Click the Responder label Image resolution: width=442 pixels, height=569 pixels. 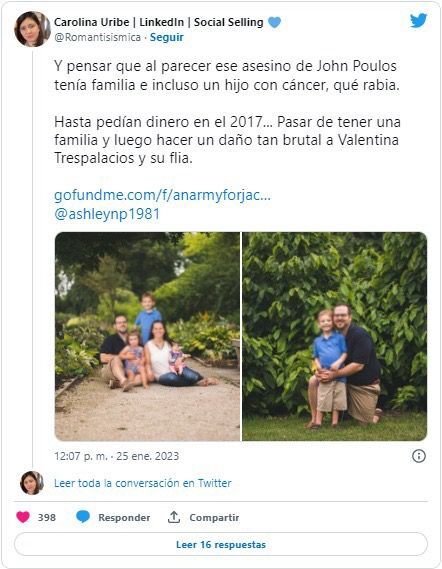(124, 517)
